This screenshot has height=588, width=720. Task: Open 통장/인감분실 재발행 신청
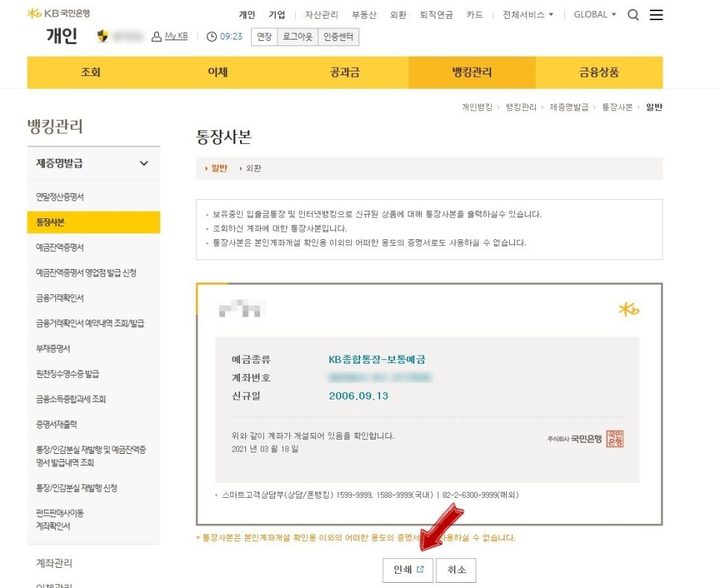click(x=77, y=487)
